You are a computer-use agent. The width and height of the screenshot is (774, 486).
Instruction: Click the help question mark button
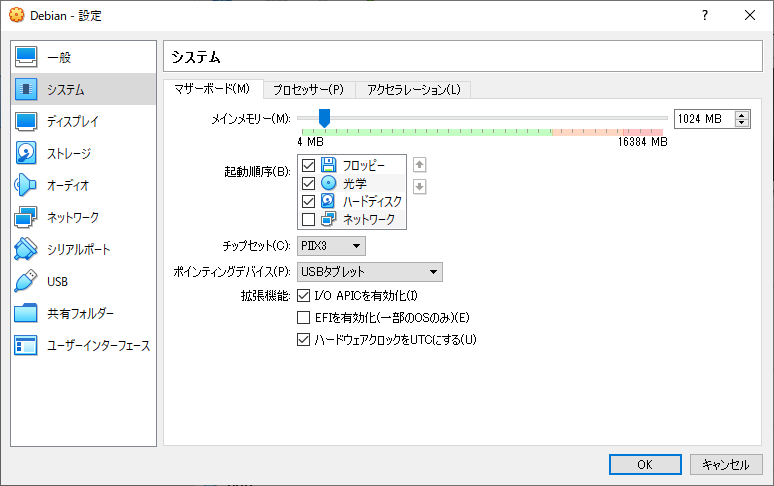705,15
